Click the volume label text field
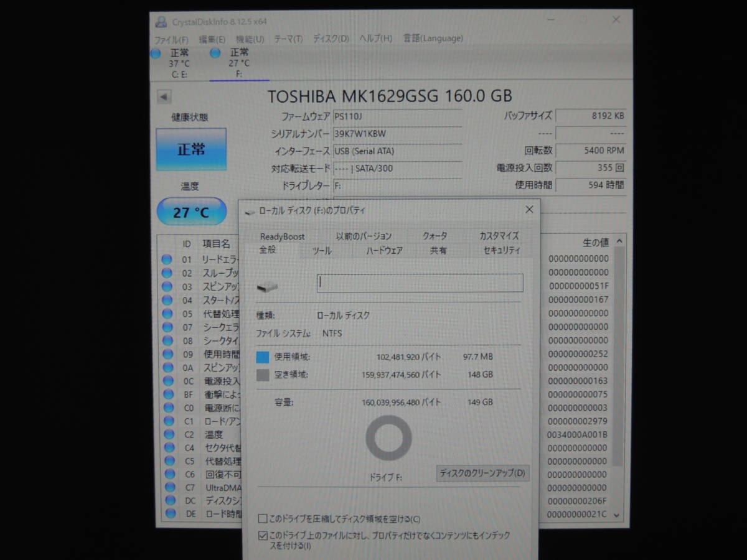This screenshot has width=747, height=560. click(x=420, y=283)
